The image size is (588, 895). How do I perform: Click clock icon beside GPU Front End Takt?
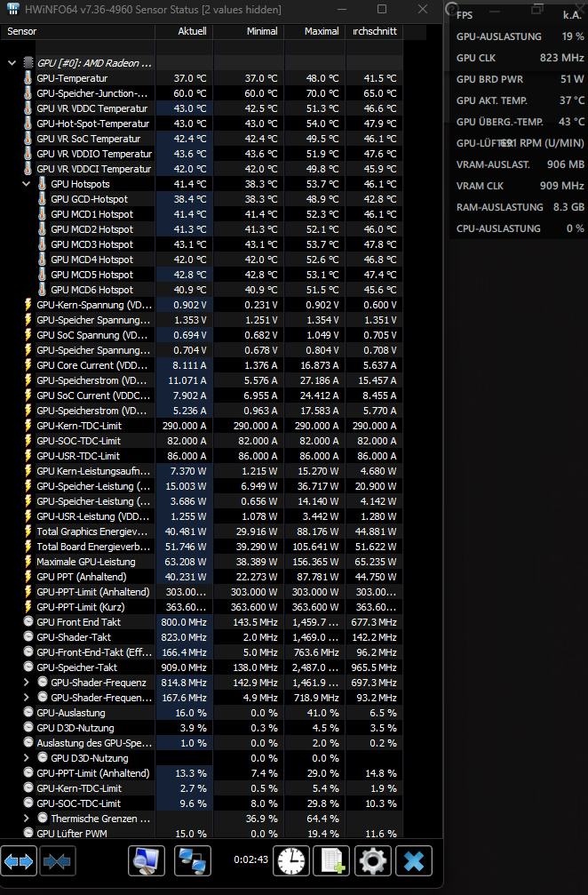(28, 621)
